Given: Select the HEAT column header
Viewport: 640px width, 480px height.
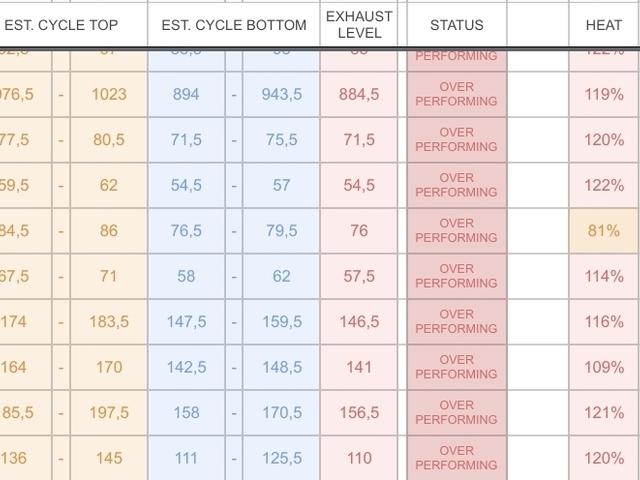Looking at the screenshot, I should coord(603,24).
